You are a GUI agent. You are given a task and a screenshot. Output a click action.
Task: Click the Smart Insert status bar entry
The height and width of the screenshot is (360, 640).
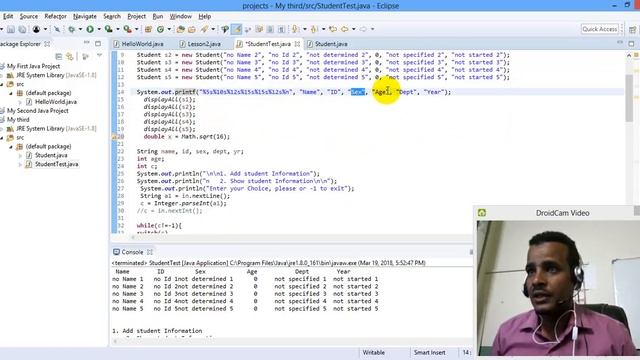coord(429,352)
